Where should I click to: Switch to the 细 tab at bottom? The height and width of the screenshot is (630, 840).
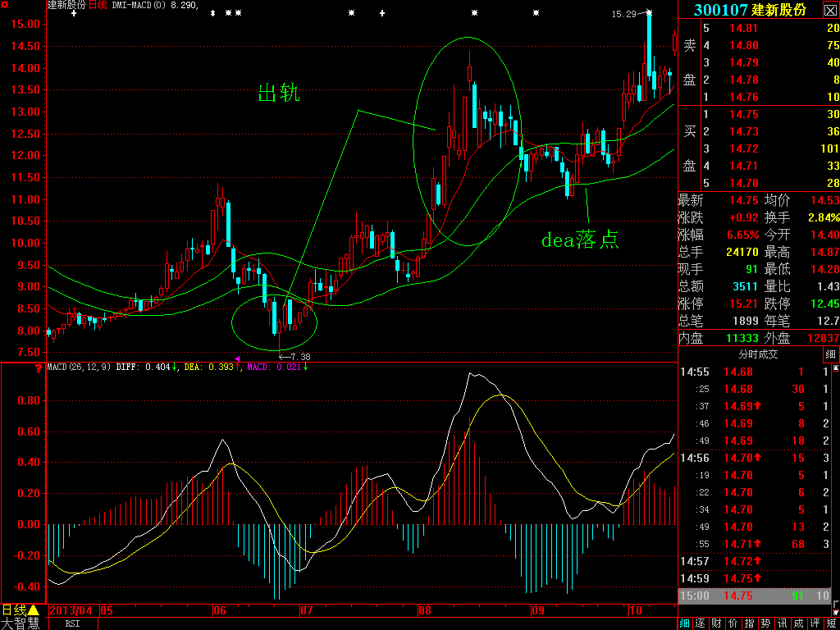(x=685, y=623)
